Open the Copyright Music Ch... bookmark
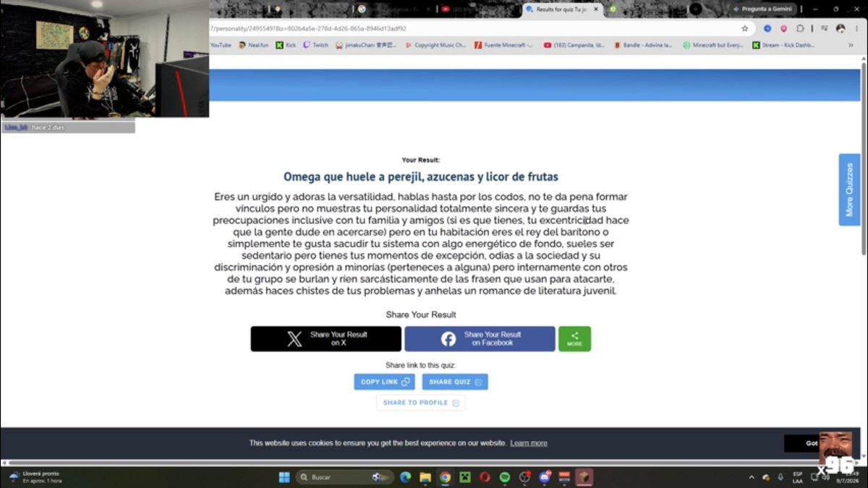Image resolution: width=868 pixels, height=488 pixels. point(435,45)
